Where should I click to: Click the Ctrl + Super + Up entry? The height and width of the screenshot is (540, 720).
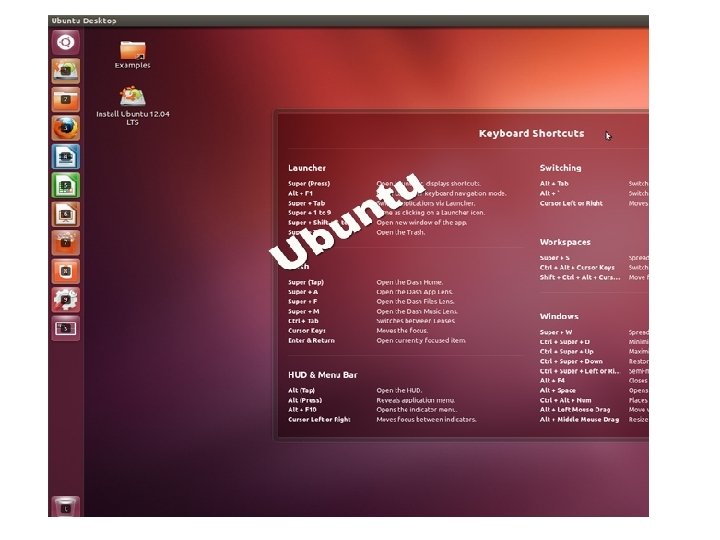pyautogui.click(x=566, y=351)
